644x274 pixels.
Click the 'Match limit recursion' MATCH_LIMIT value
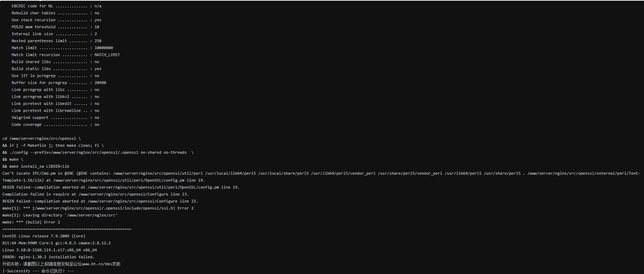click(x=107, y=55)
